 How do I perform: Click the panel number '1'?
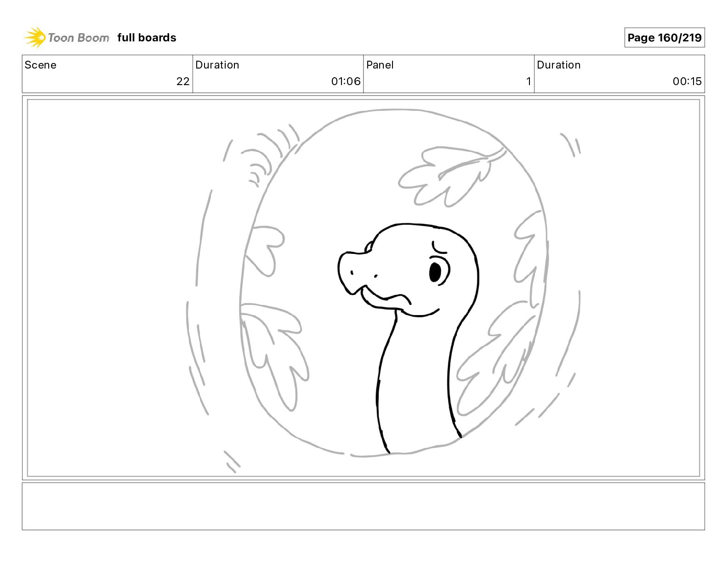[x=529, y=81]
